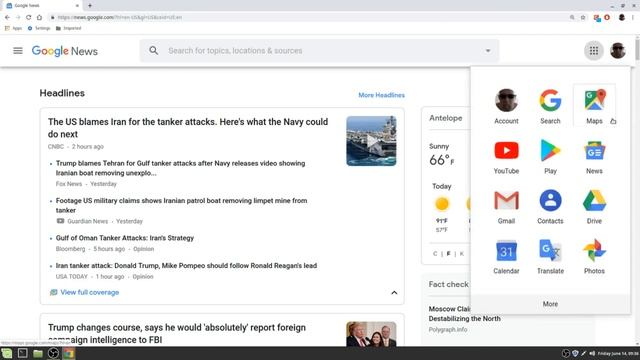Open the Imported bookmarks folder
The image size is (640, 360).
(69, 28)
